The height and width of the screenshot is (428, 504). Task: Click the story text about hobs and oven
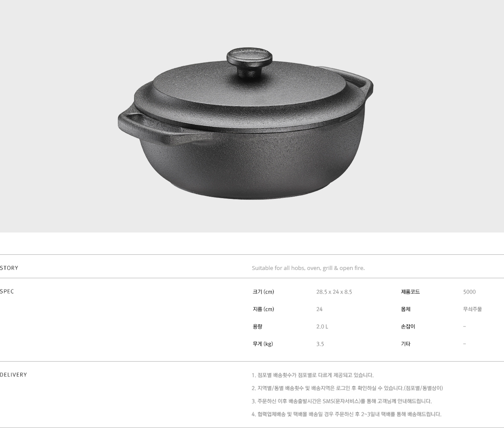308,268
